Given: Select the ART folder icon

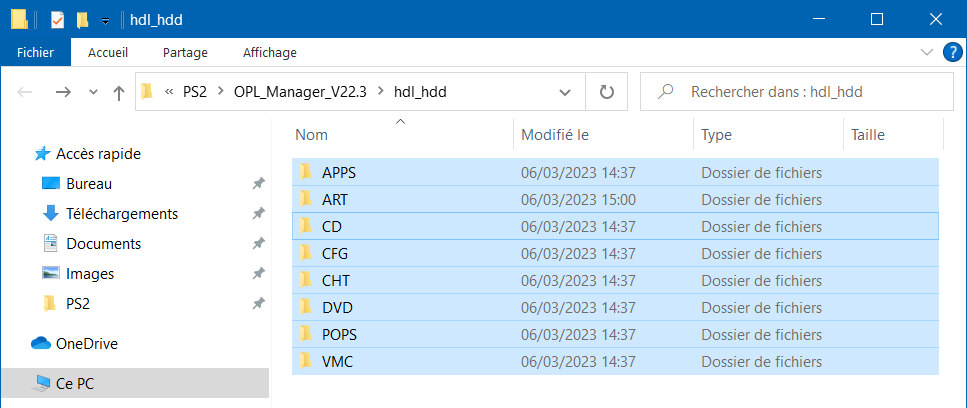Looking at the screenshot, I should point(305,199).
